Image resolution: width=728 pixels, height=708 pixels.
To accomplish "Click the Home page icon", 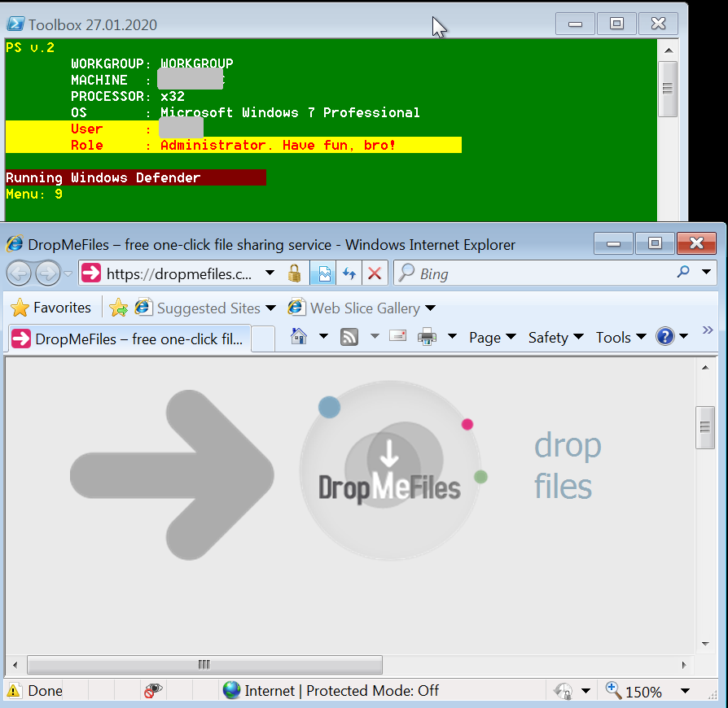I will point(299,336).
